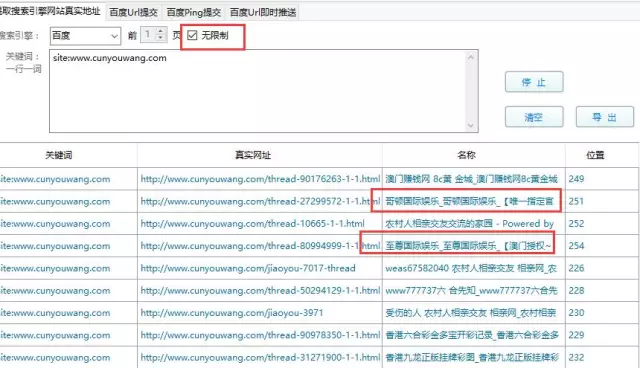
Task: Click the keyword box scroll down arrow
Action: pos(471,125)
